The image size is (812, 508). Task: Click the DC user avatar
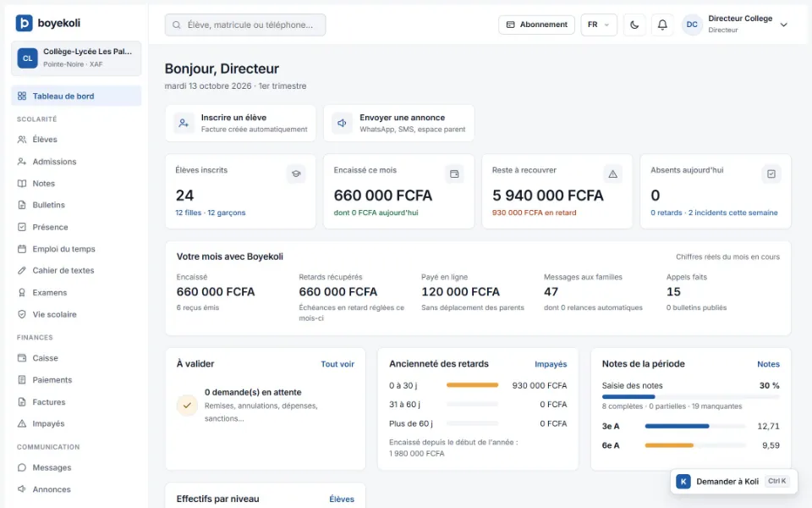tap(692, 25)
